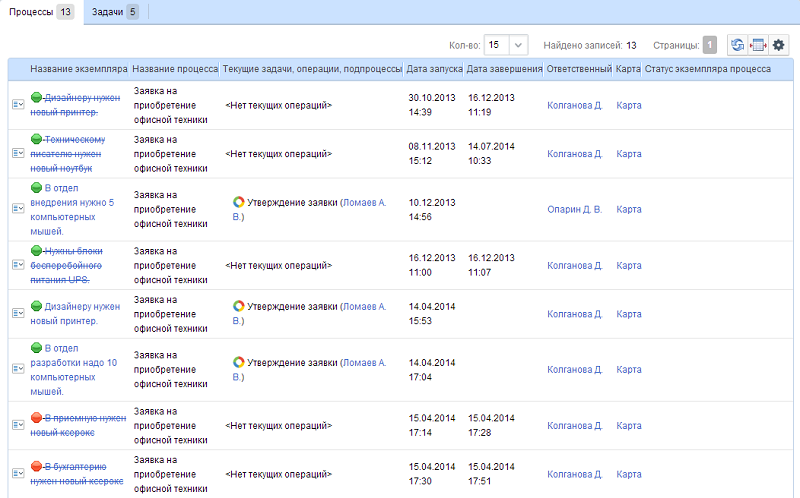Open 'В отдел разработки надо 10 компьютерных мышей' link
The width and height of the screenshot is (800, 498).
[x=73, y=369]
